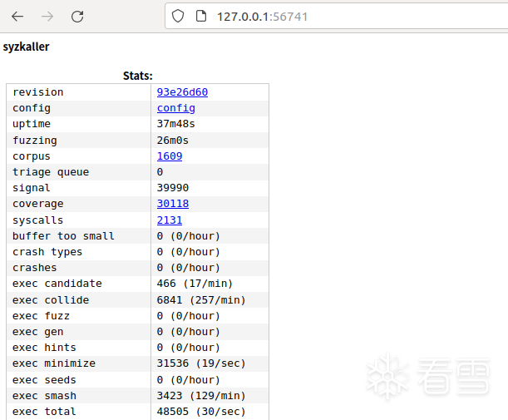508x420 pixels.
Task: Click the exec collide value 6841 (257/min)
Action: coord(201,300)
